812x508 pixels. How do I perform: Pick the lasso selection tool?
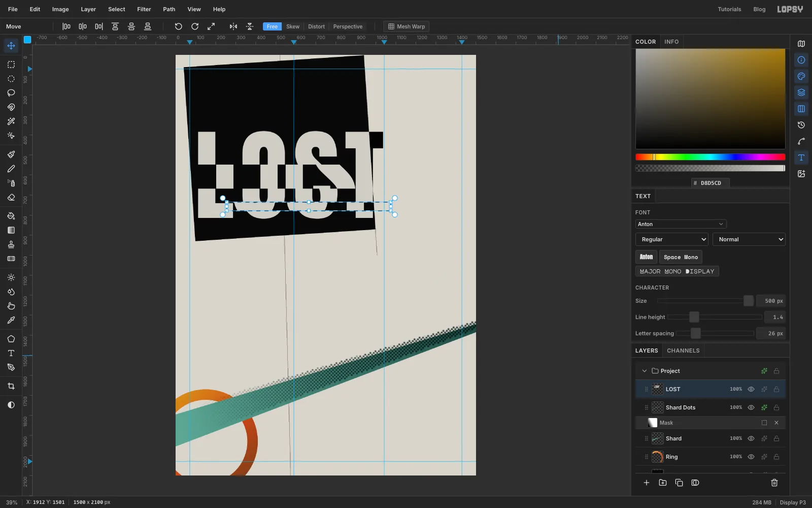(x=11, y=93)
